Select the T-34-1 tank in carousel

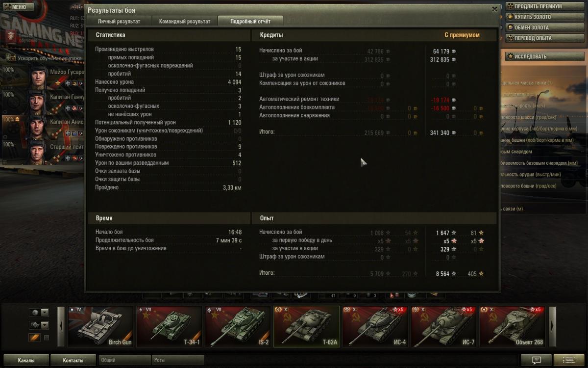pos(169,326)
